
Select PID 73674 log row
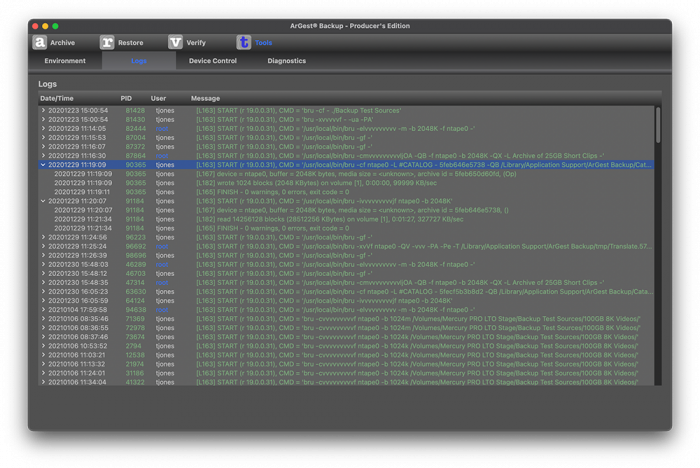(346, 337)
